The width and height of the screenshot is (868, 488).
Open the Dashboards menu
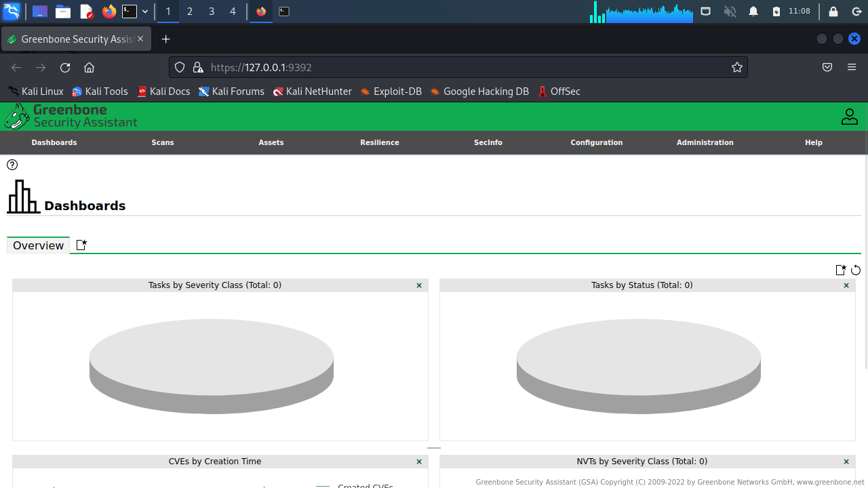pos(54,142)
